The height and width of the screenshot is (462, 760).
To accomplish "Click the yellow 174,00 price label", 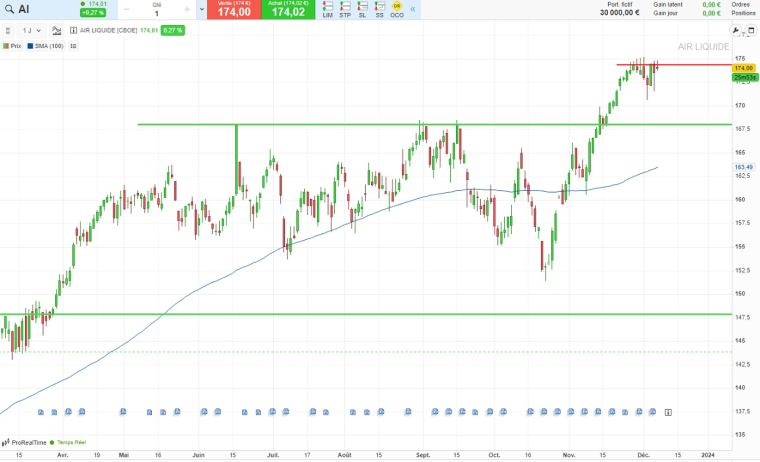I will click(744, 68).
